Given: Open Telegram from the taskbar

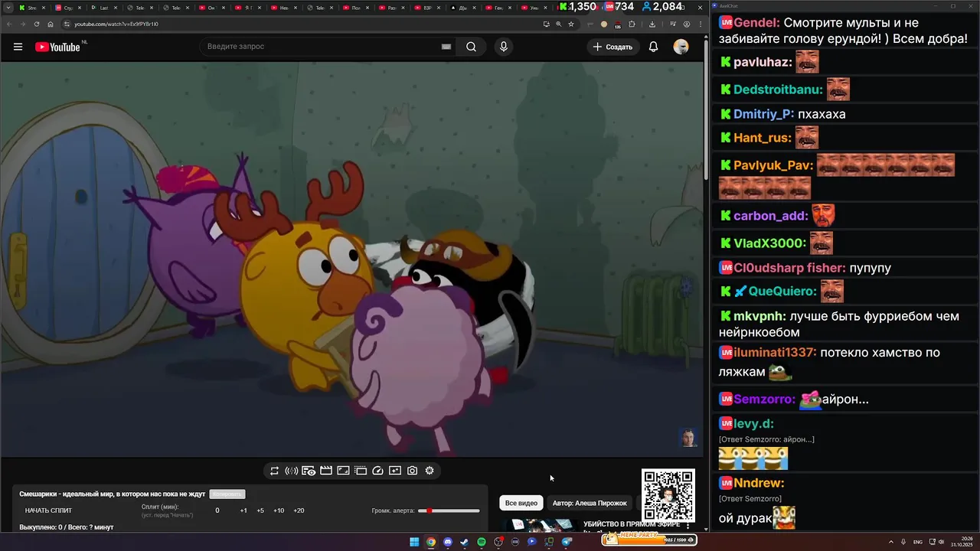Looking at the screenshot, I should tap(567, 542).
